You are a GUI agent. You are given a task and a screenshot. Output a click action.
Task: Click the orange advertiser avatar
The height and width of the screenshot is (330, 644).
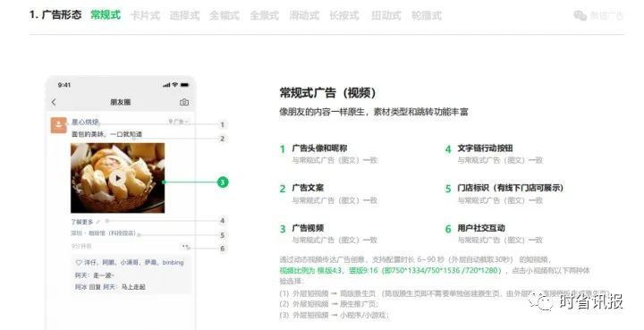point(59,125)
